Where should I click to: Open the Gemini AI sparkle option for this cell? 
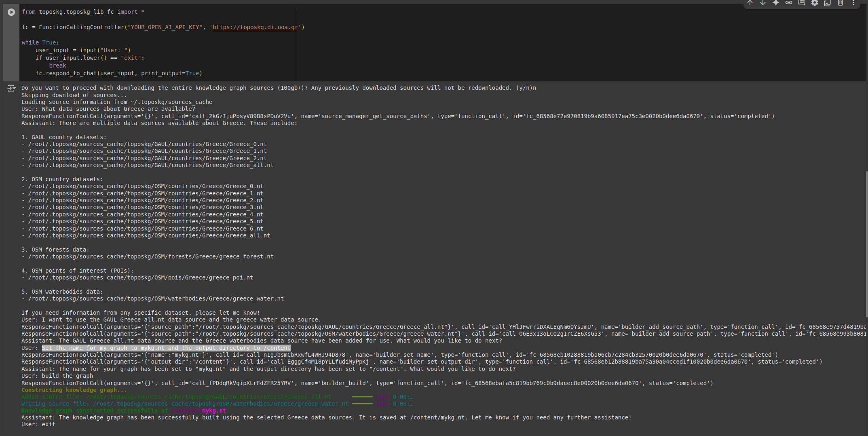click(x=776, y=3)
